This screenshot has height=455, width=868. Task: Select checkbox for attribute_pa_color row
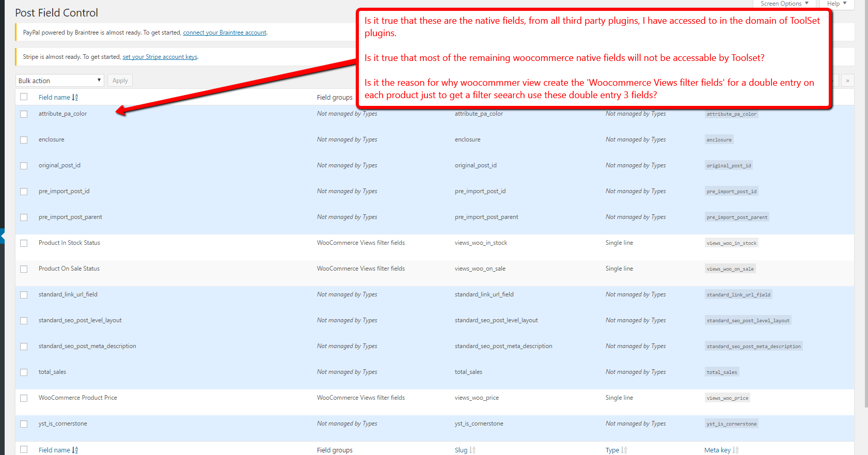pos(24,114)
